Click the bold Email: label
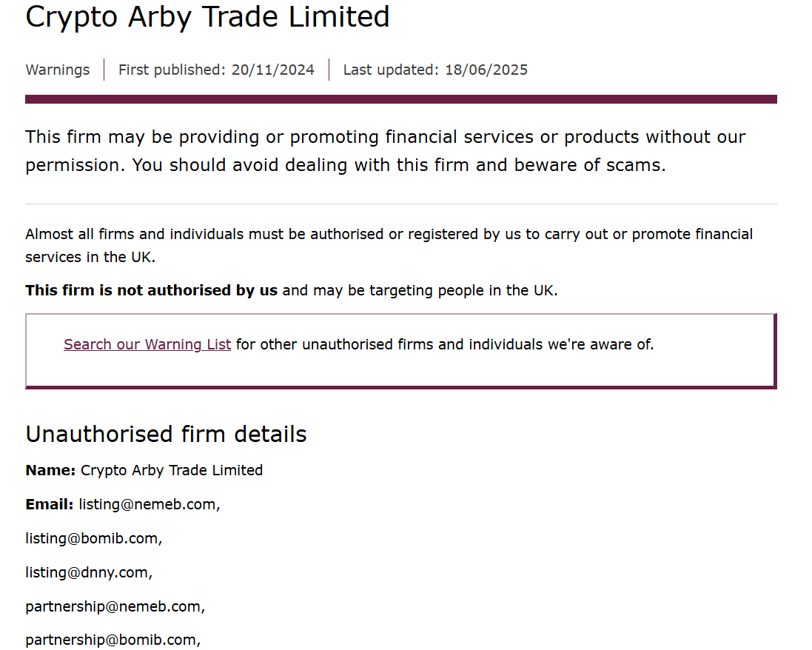Image resolution: width=812 pixels, height=650 pixels. click(50, 504)
